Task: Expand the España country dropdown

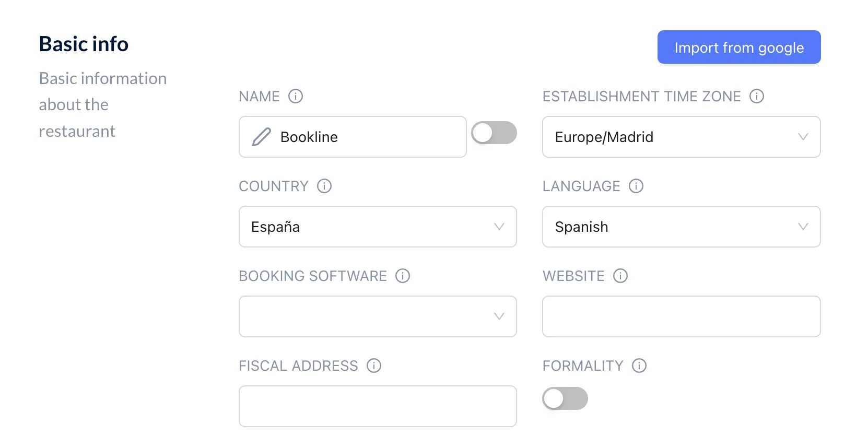Action: 378,227
